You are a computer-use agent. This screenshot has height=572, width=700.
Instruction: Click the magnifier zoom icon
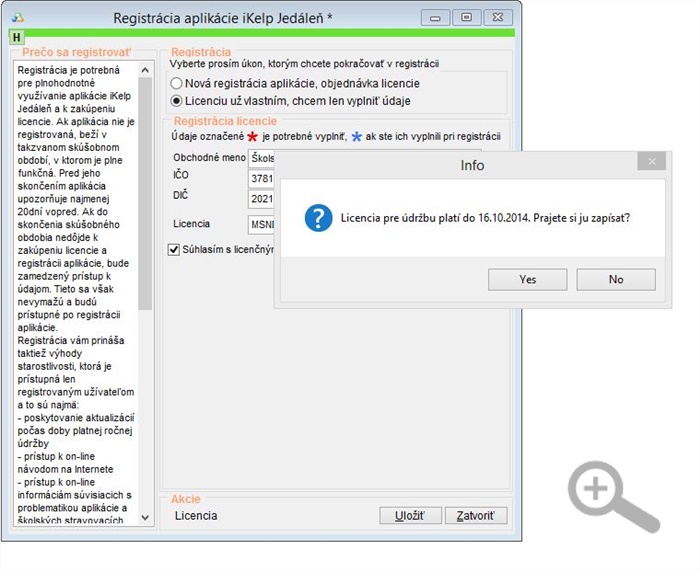613,496
